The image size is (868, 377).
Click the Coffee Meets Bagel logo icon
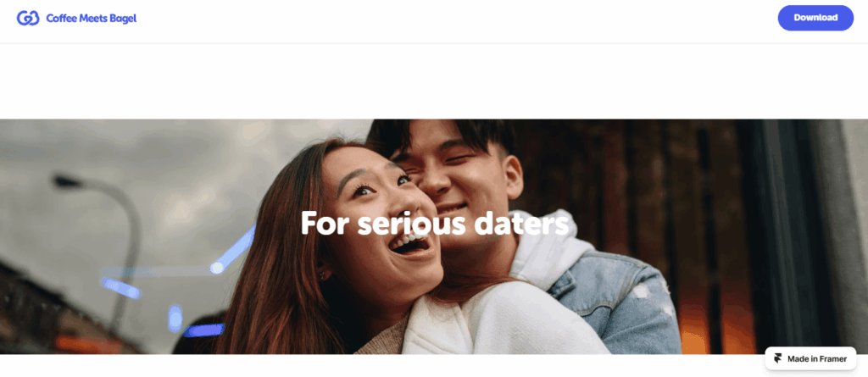[28, 19]
